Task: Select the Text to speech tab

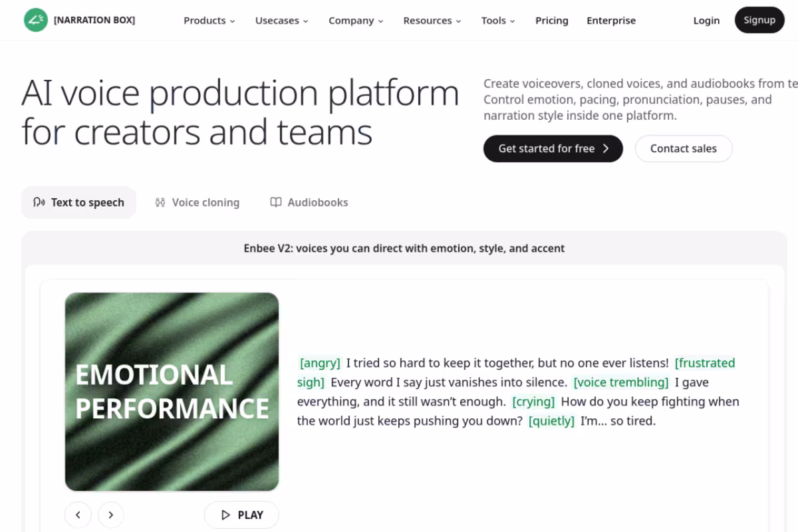Action: tap(78, 203)
